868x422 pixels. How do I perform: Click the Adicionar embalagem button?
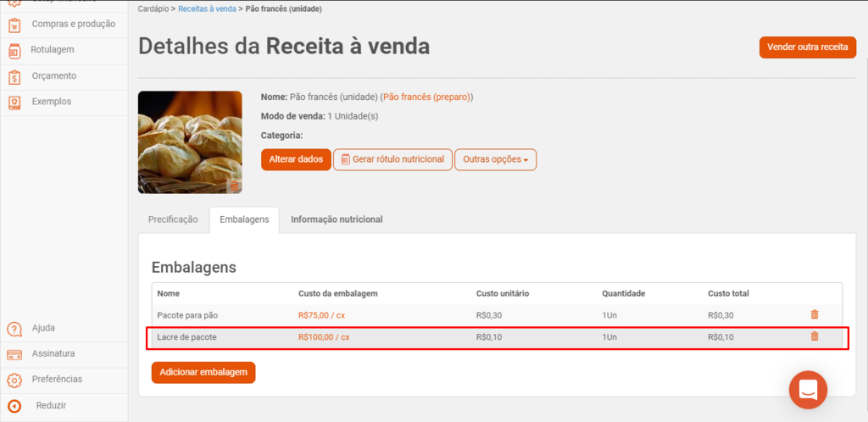click(203, 373)
